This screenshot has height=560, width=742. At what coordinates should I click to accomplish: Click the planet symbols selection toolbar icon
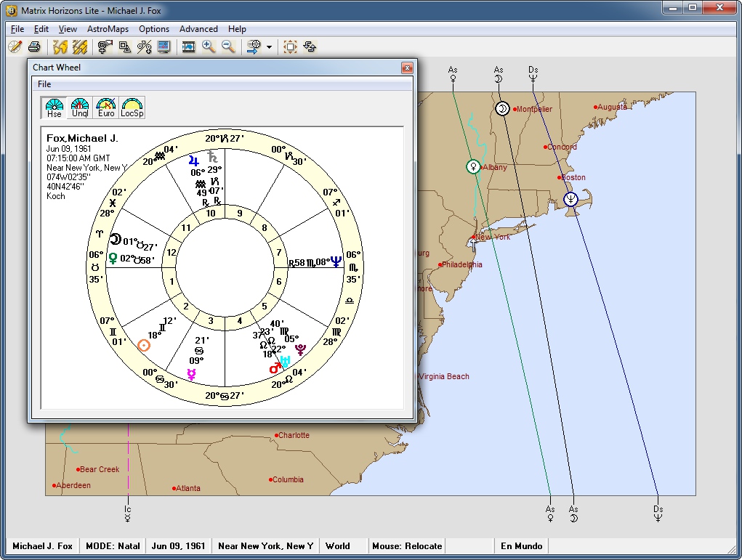(105, 46)
